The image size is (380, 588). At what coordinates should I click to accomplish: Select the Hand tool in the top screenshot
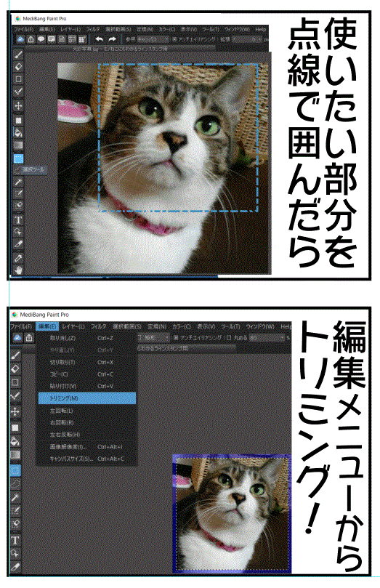click(x=18, y=270)
